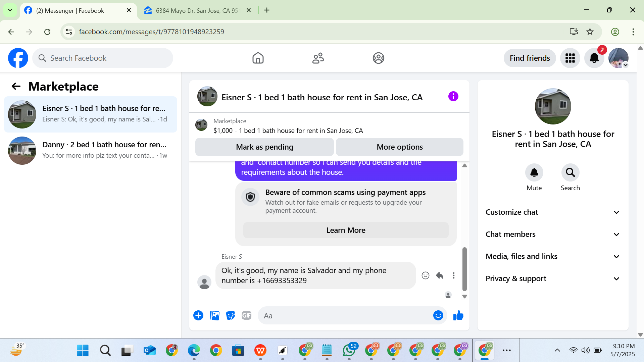Click chat scrollbar thumb
This screenshot has height=362, width=644.
(x=464, y=269)
